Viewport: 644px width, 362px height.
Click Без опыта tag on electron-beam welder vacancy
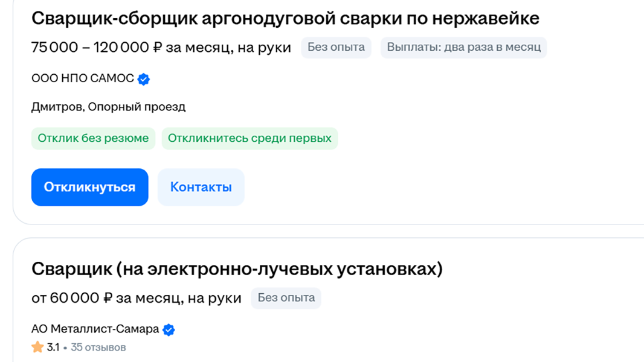286,298
